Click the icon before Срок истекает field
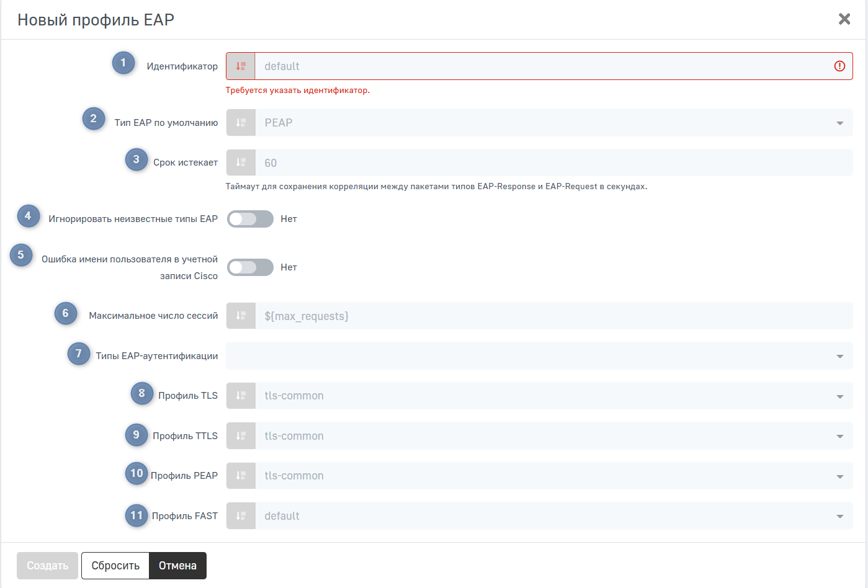The width and height of the screenshot is (868, 588). coord(241,163)
